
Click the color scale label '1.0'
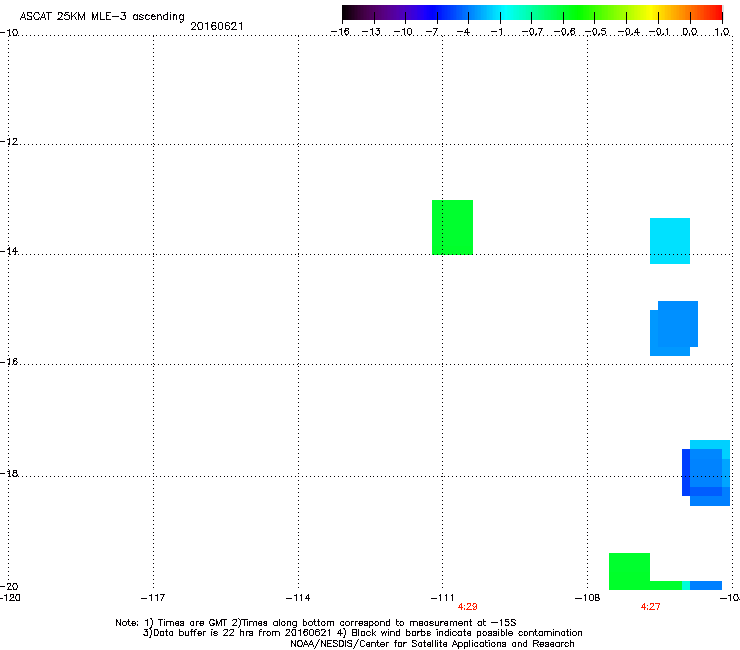pos(722,32)
